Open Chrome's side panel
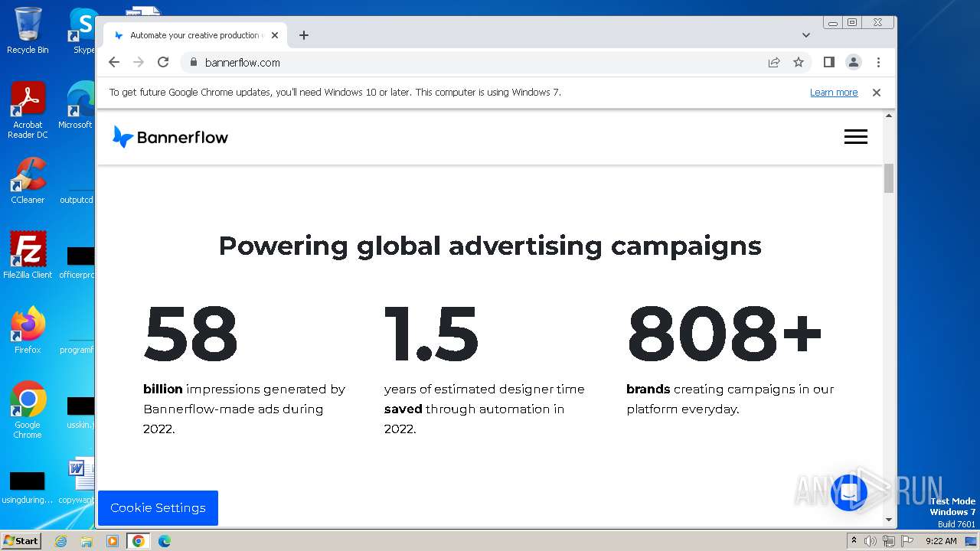This screenshot has height=551, width=980. [x=828, y=62]
